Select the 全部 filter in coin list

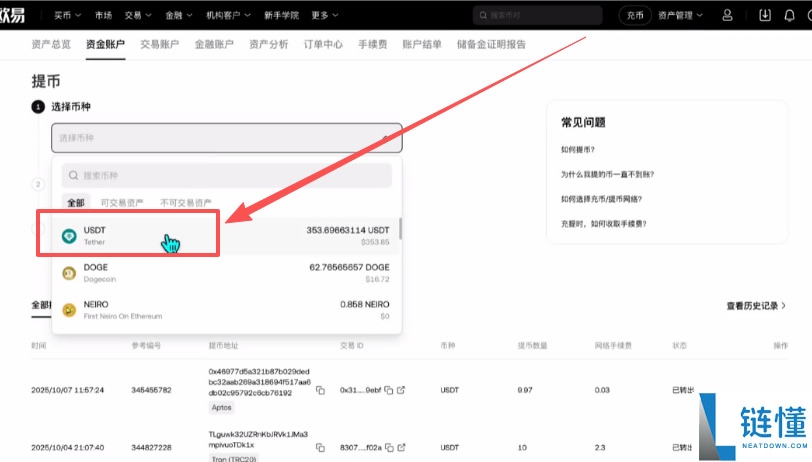pyautogui.click(x=76, y=203)
